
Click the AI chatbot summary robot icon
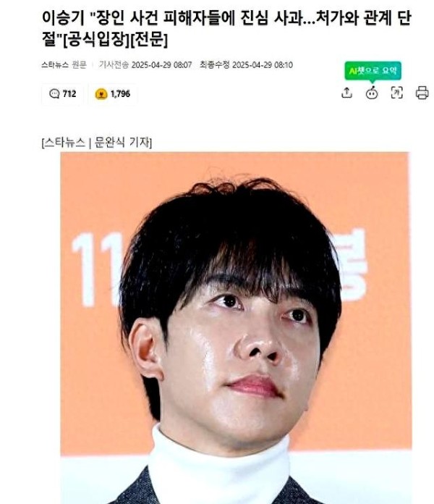[372, 93]
